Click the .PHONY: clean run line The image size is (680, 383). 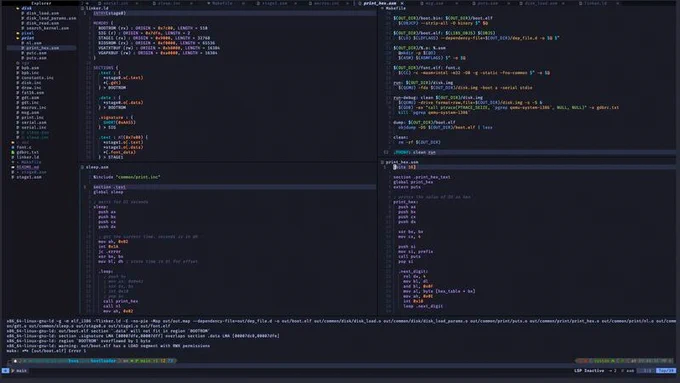[x=414, y=153]
